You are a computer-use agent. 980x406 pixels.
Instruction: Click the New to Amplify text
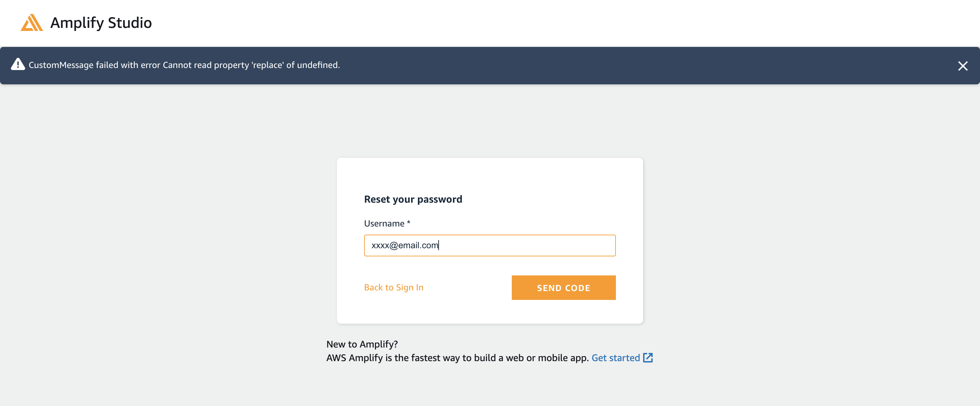point(361,344)
